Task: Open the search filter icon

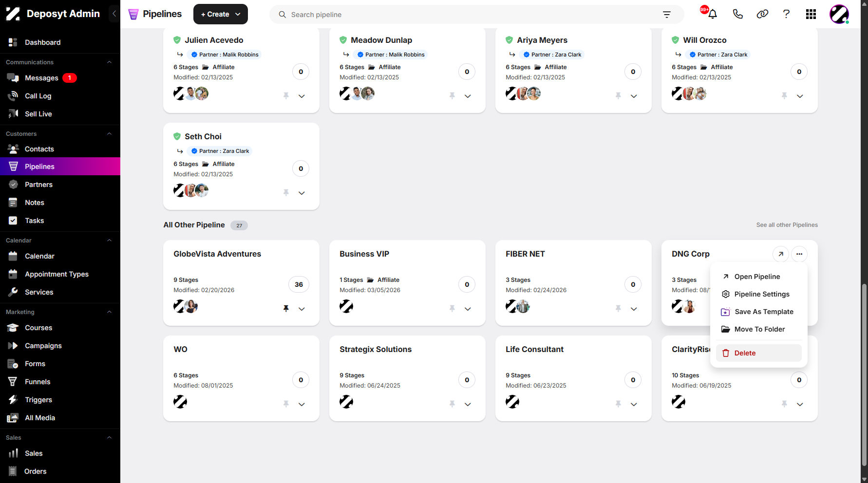Action: [667, 15]
